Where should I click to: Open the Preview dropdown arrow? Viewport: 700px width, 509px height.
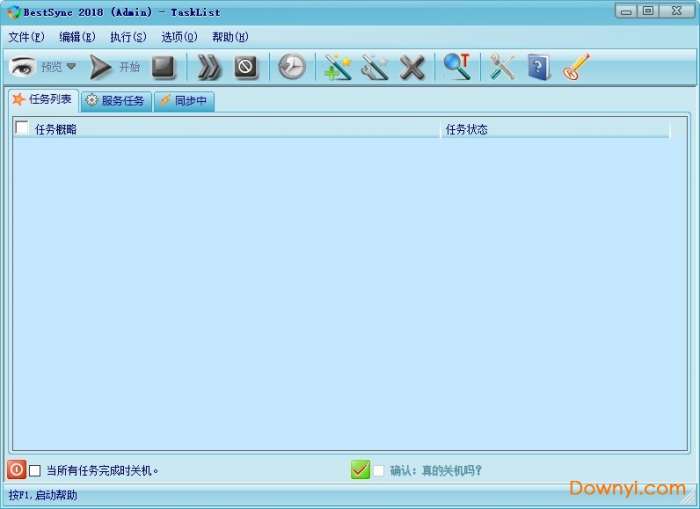[71, 67]
